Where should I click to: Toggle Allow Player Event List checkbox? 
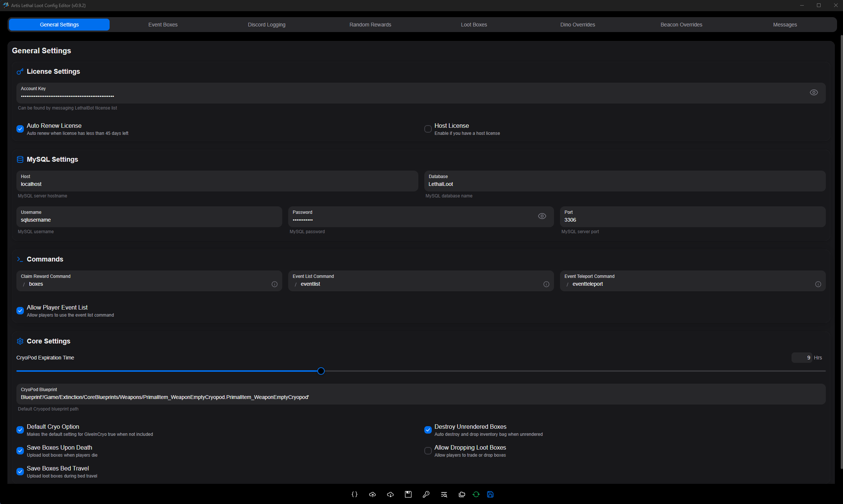[20, 311]
